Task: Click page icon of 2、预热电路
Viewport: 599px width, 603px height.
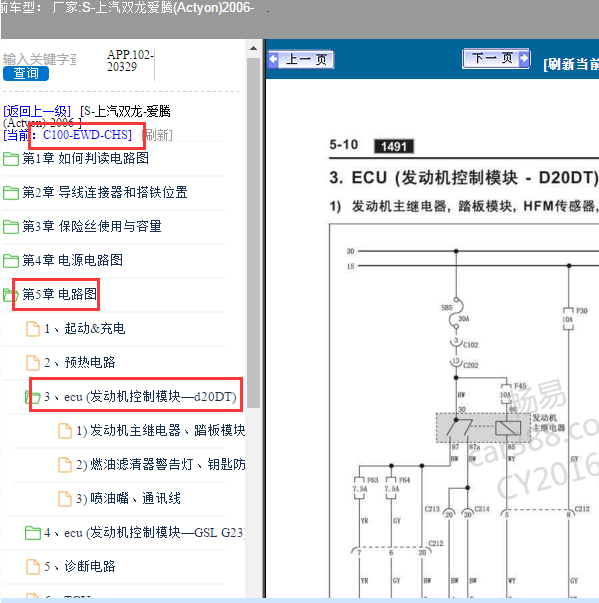Action: (x=33, y=363)
